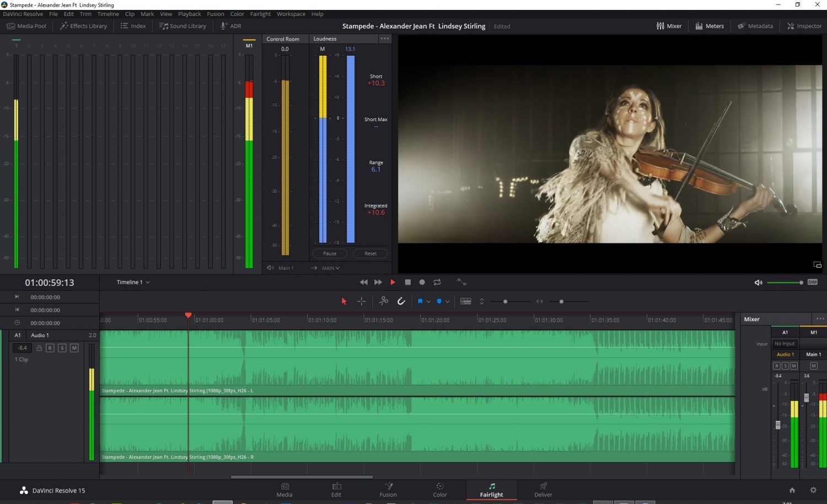
Task: Click the monitor volume speaker icon
Action: coord(759,283)
